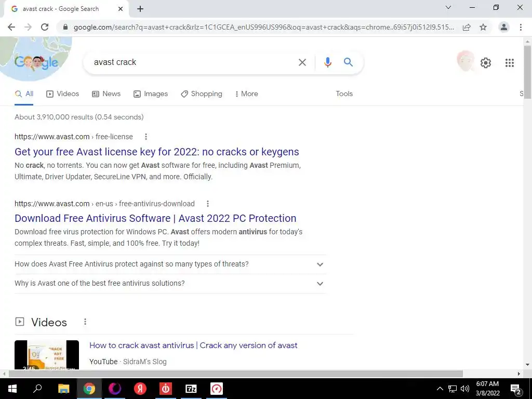
Task: Open Yandex from the taskbar
Action: coord(140,389)
